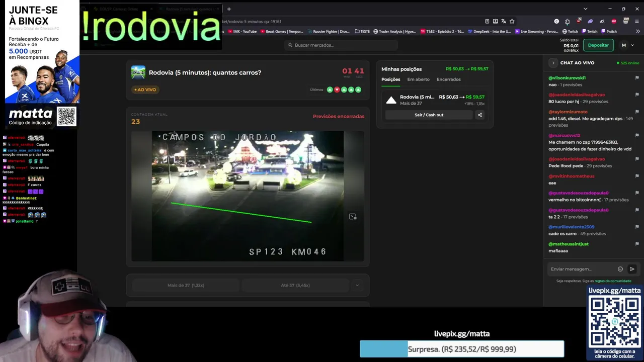Image resolution: width=644 pixels, height=362 pixels.
Task: Bookmark this page with the star icon
Action: (512, 21)
